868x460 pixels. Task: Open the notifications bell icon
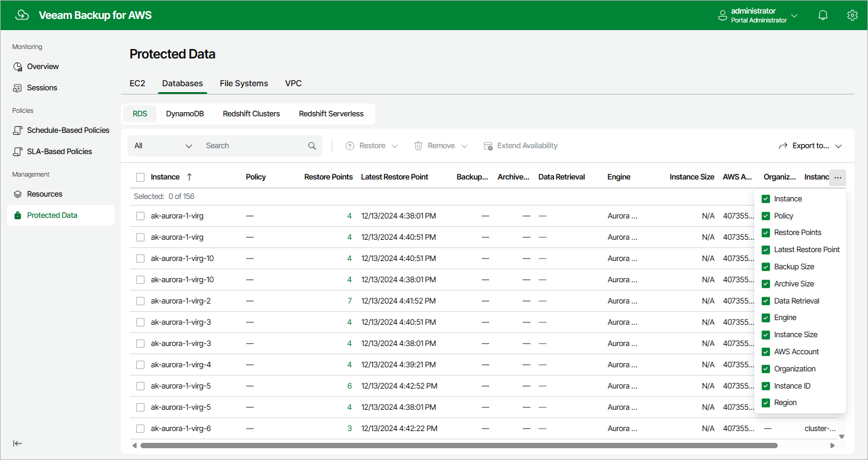coord(823,15)
